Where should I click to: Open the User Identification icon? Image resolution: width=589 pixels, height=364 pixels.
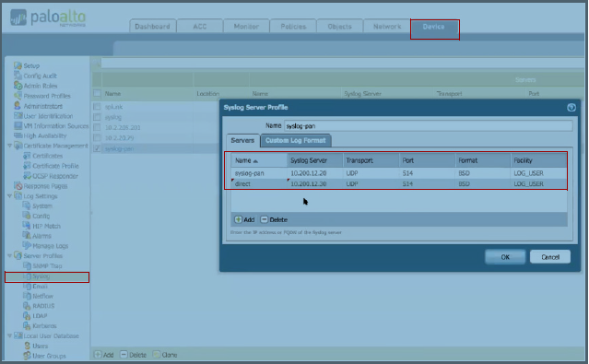point(18,116)
